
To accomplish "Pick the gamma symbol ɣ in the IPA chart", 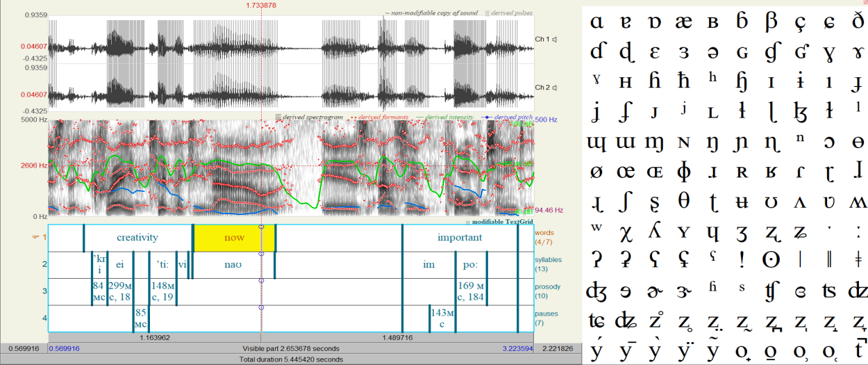I will click(x=829, y=54).
